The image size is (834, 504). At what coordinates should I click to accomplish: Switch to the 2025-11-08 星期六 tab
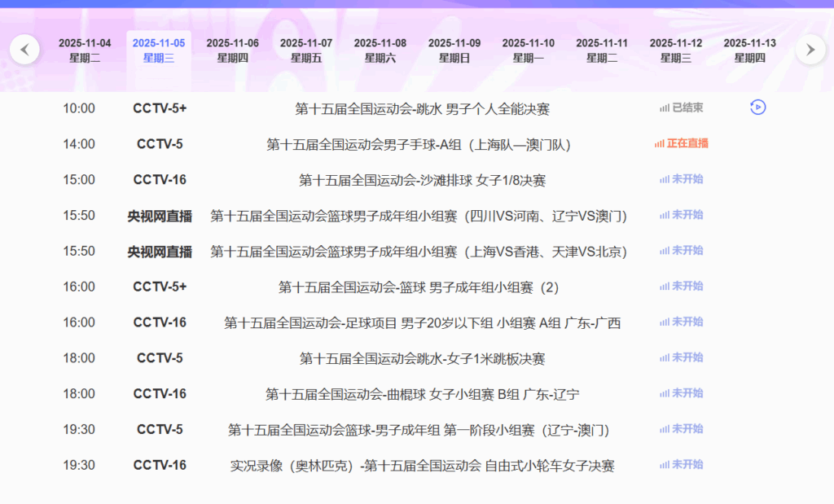380,50
